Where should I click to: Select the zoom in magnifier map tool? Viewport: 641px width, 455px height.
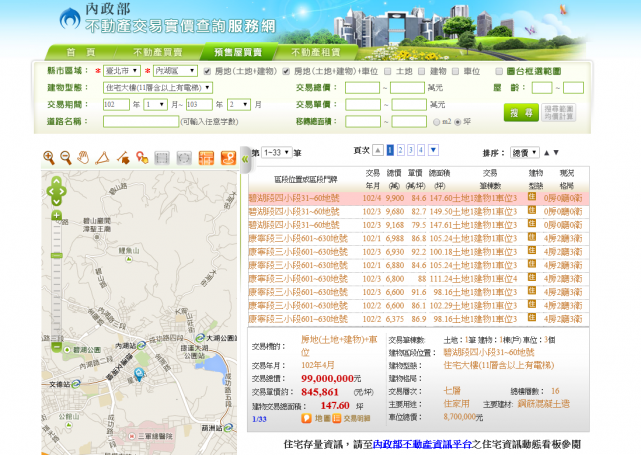coord(48,157)
